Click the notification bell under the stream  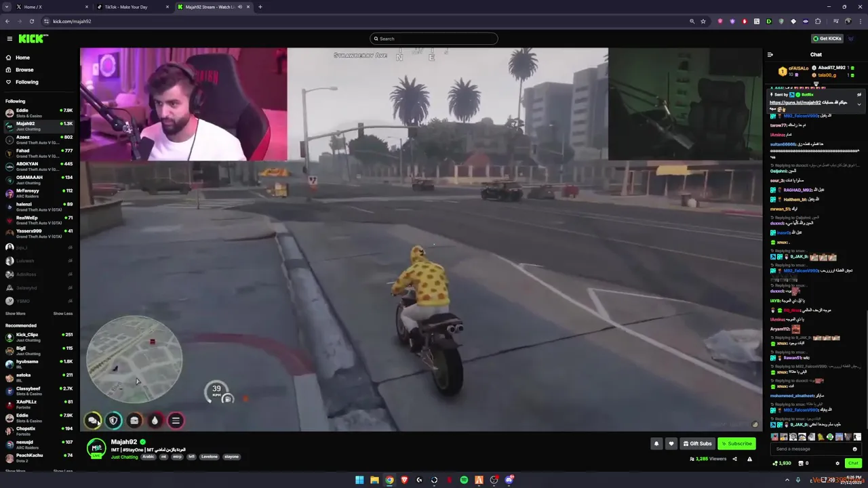[656, 444]
